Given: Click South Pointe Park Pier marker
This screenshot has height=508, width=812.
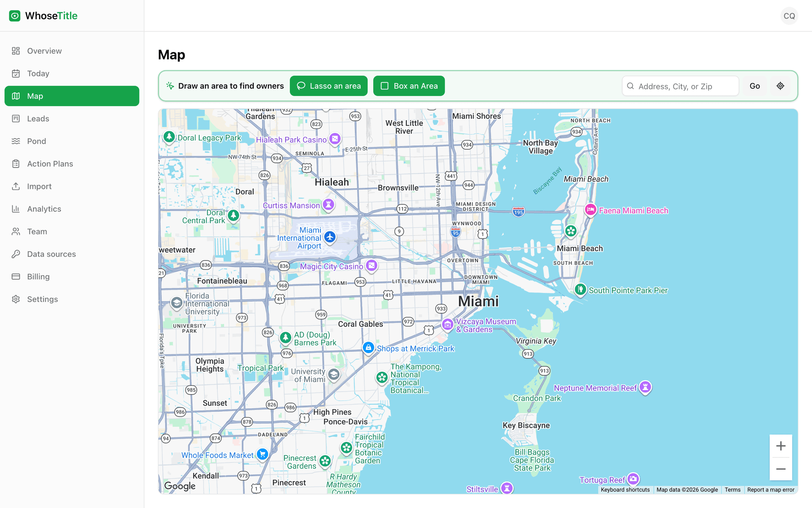Looking at the screenshot, I should pos(580,289).
